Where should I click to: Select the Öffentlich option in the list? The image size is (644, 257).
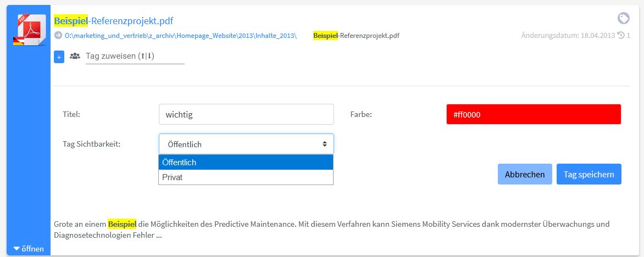pyautogui.click(x=246, y=162)
